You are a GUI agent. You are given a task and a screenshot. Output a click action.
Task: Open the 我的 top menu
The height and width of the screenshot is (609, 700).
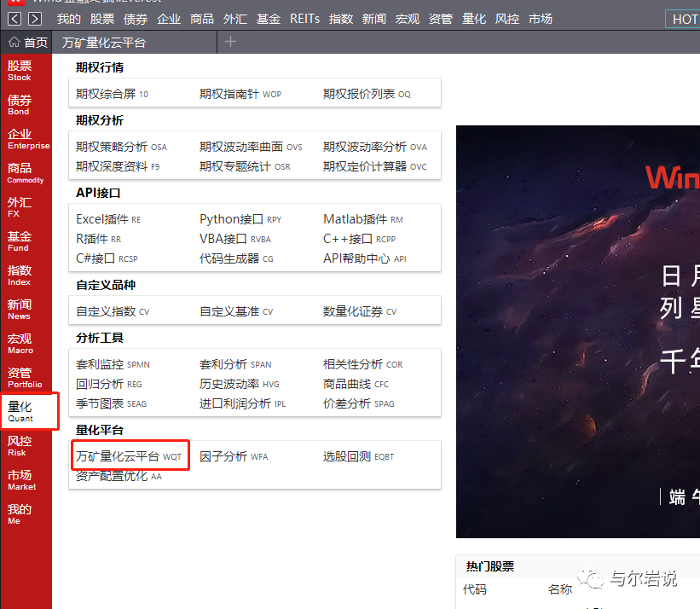point(69,19)
